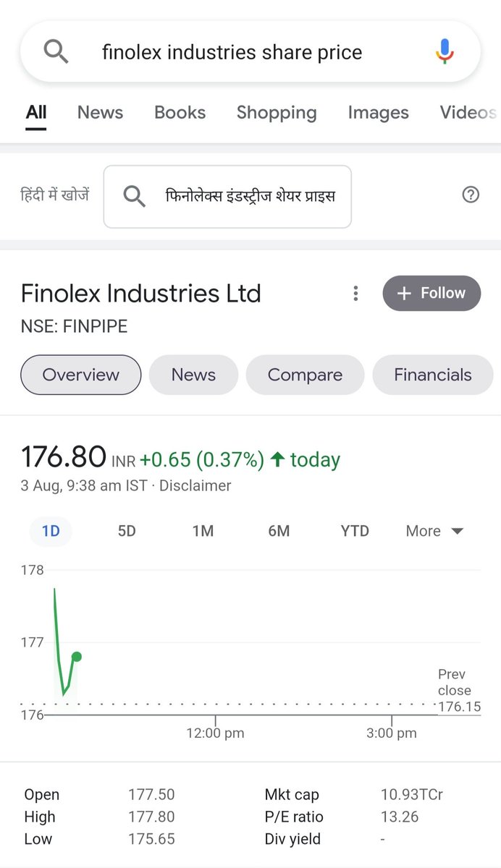501x868 pixels.
Task: Select the 1D chart range
Action: pos(51,531)
